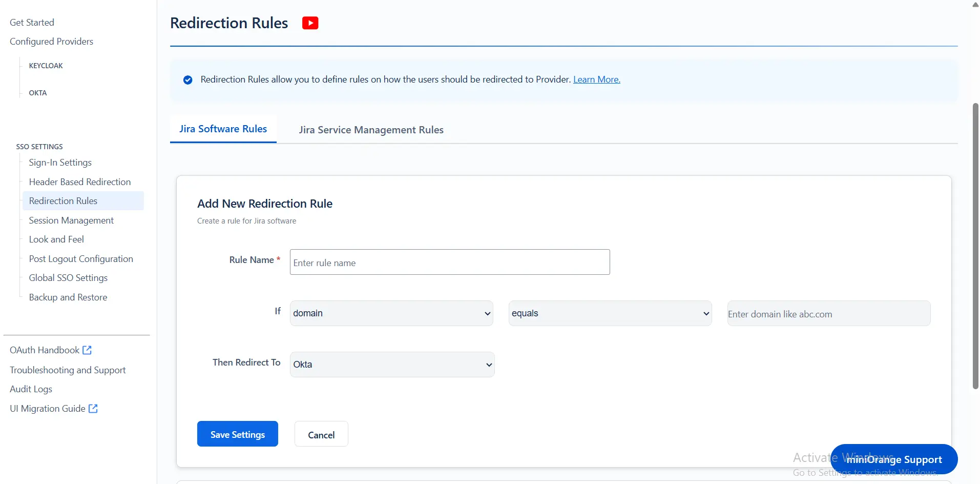980x484 pixels.
Task: Open Post Logout Configuration
Action: 81,259
